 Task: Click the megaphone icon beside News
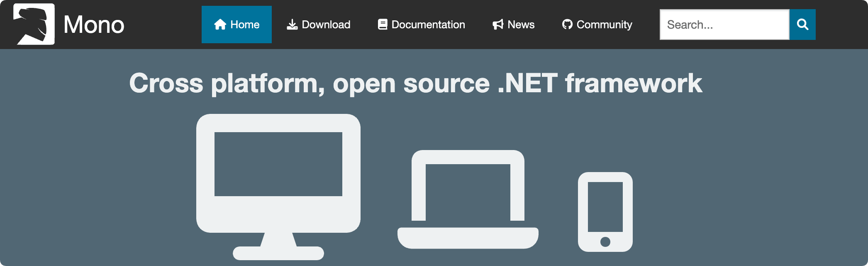pos(498,25)
